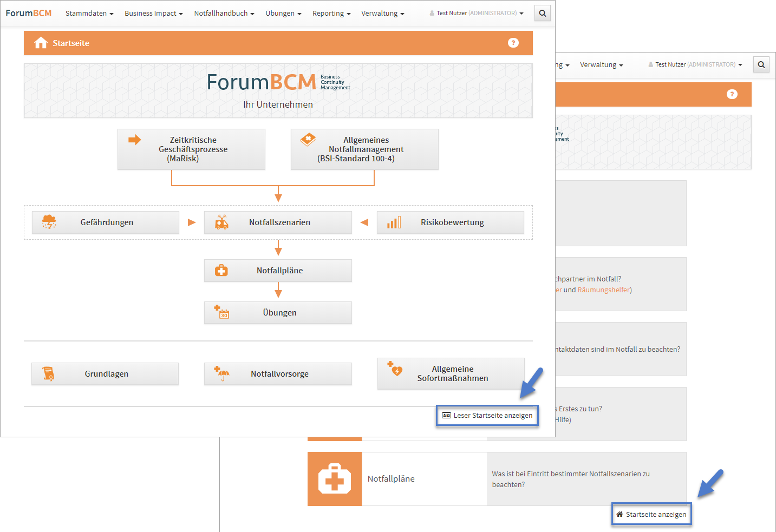Viewport: 776px width, 532px height.
Task: Open the Test Nutzer user dropdown in front window
Action: pos(477,13)
